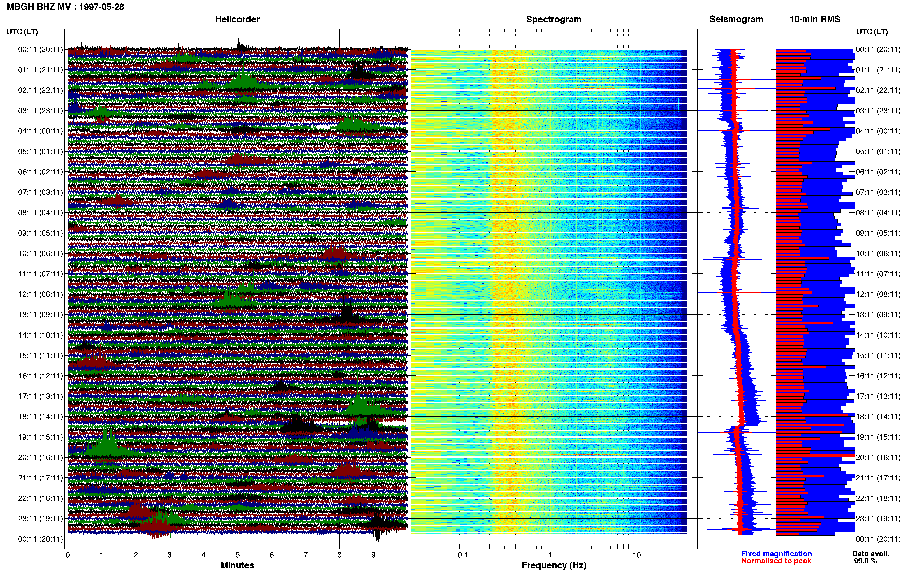Viewport: 924px width, 578px height.
Task: Click the spectrogram plot area
Action: (554, 289)
